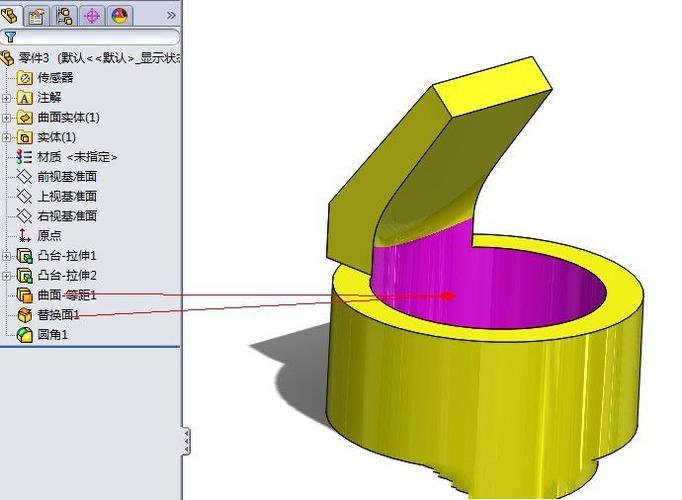
Task: Select the 上视基准面 top plane
Action: click(67, 196)
